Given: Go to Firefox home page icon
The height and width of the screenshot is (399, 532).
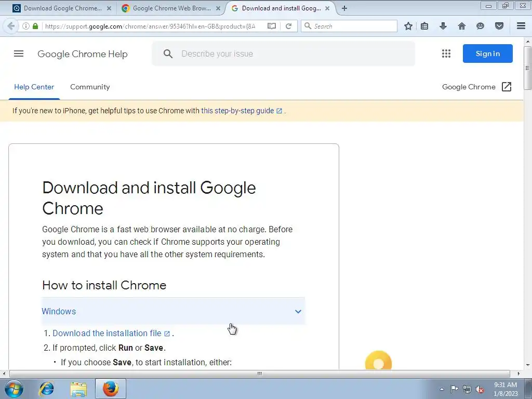Looking at the screenshot, I should 462,26.
